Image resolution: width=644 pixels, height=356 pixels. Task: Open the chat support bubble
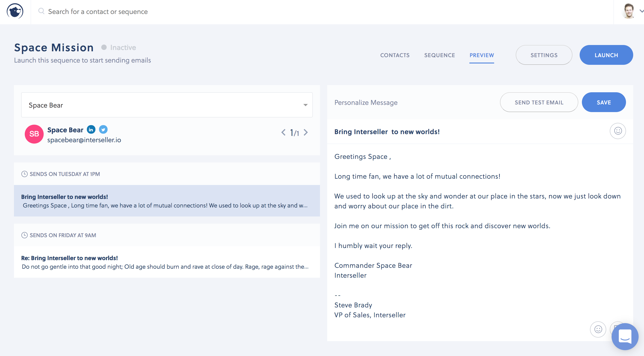(x=625, y=336)
